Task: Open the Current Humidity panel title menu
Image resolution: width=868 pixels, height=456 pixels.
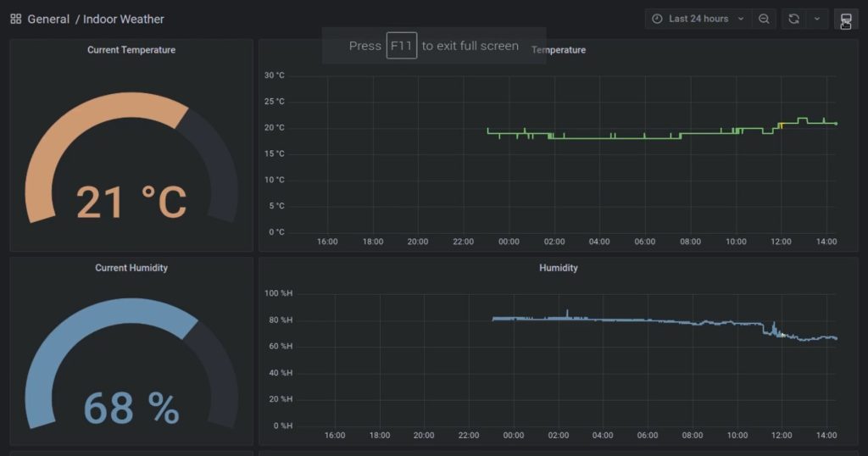Action: point(131,268)
